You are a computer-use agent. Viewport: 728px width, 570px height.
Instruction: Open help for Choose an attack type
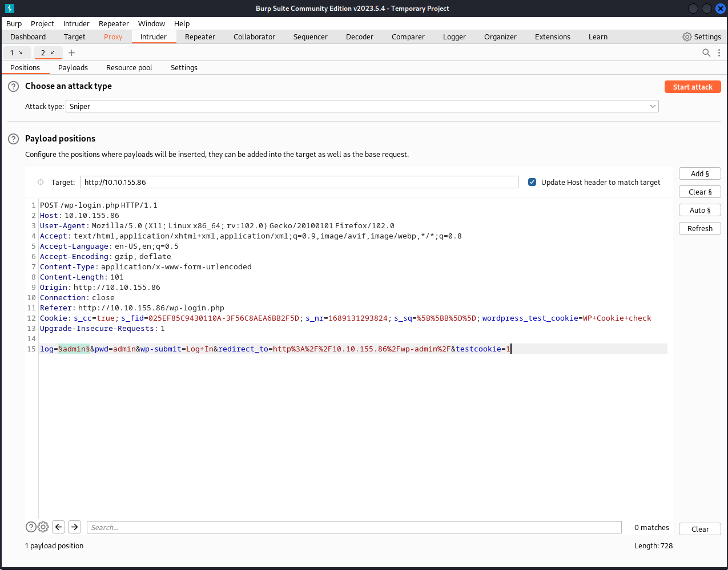13,86
